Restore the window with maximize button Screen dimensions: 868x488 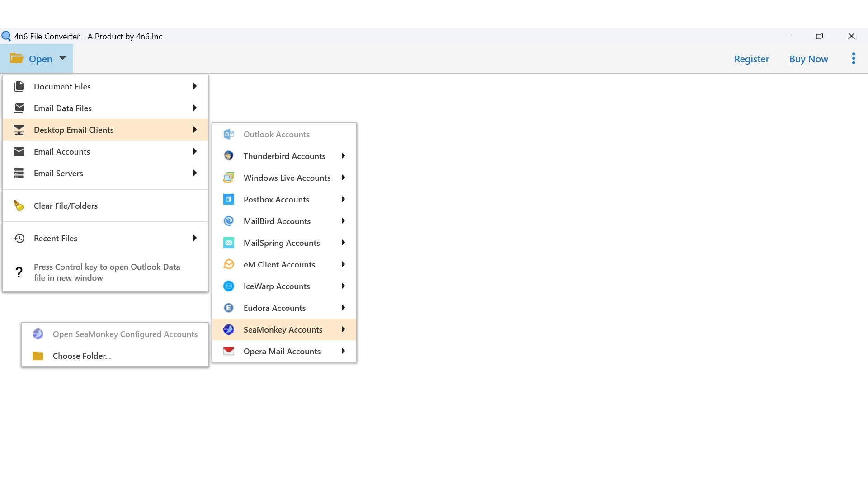[819, 36]
